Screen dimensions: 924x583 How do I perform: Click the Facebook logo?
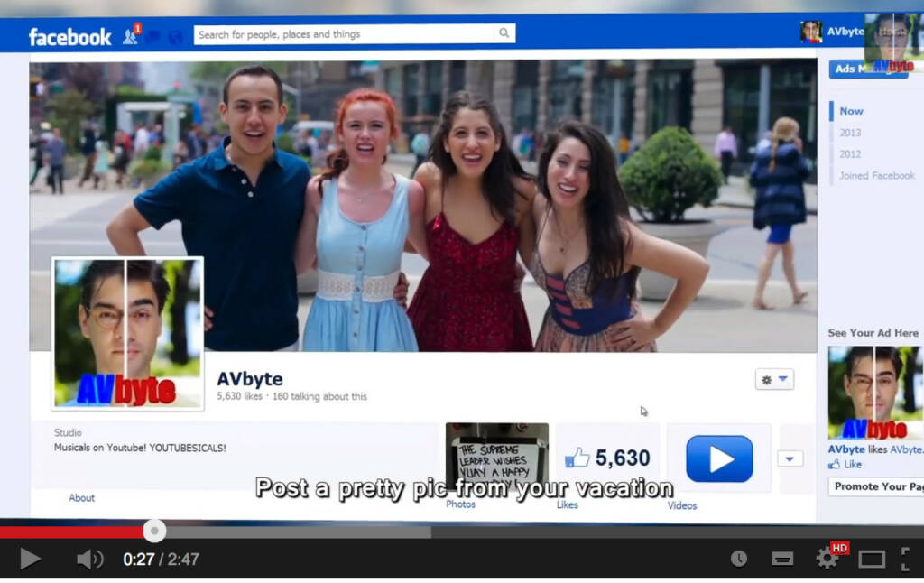(x=69, y=37)
